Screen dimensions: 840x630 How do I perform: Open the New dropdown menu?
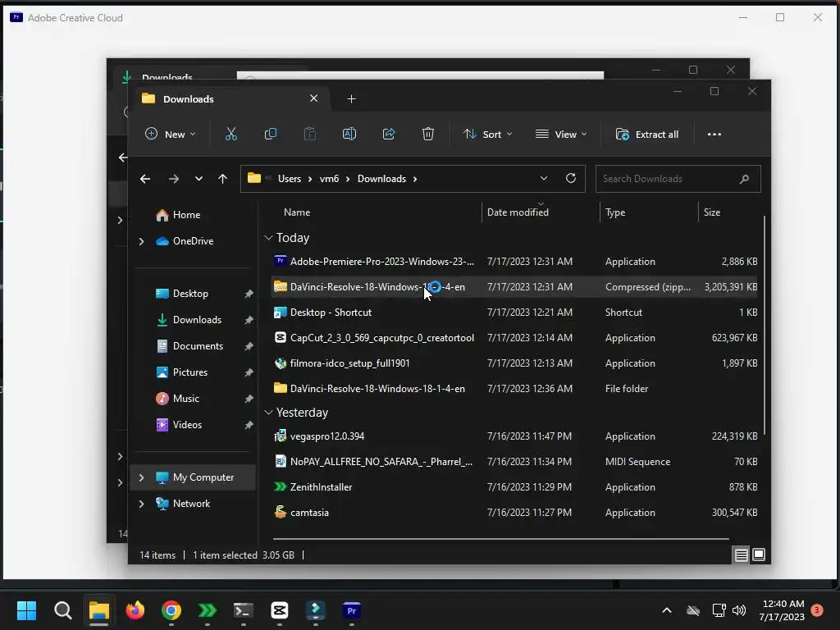pos(171,134)
